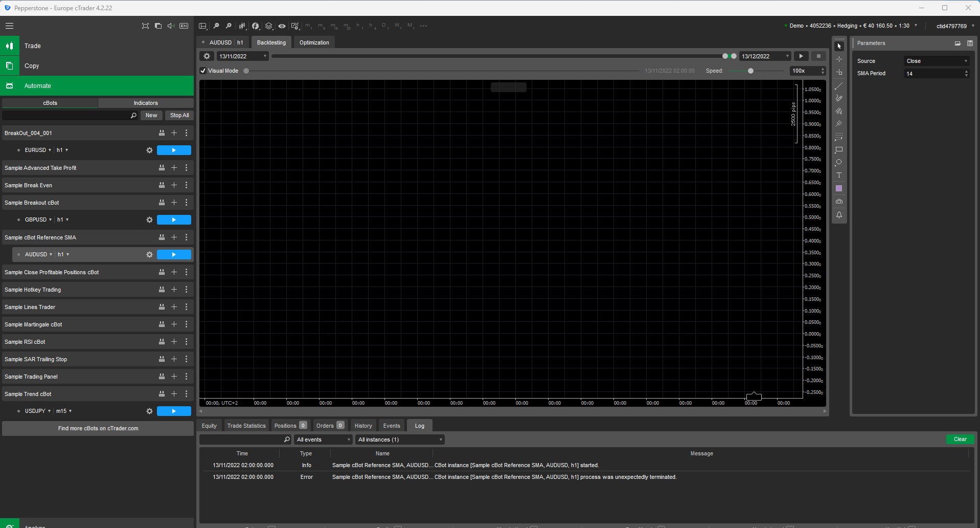980x528 pixels.
Task: Switch to the Optimization tab
Action: 314,42
